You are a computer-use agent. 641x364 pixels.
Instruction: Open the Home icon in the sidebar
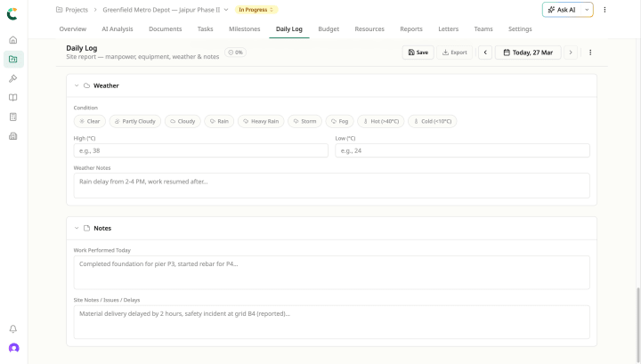[13, 40]
